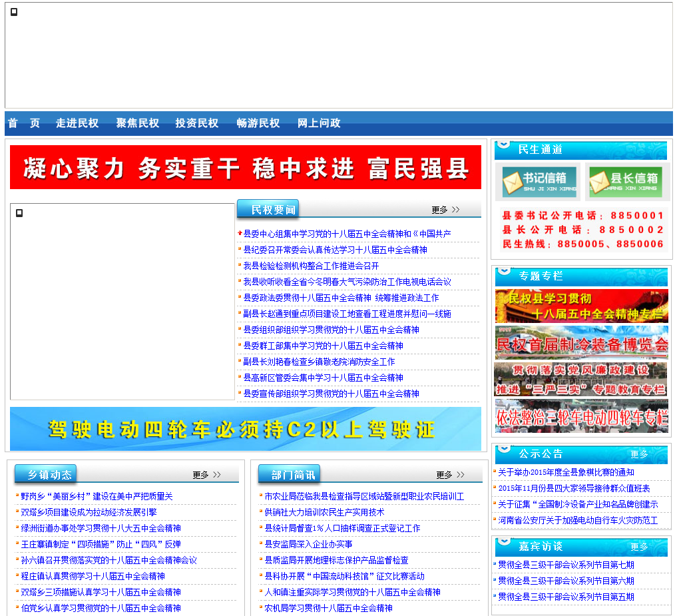Open news 副县长刘艳春检查乡镇敬老院消防安全
Image resolution: width=677 pixels, height=616 pixels.
[319, 362]
